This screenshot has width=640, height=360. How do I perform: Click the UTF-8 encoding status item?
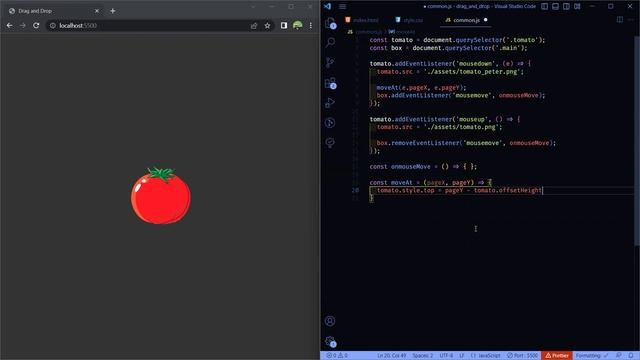[446, 356]
